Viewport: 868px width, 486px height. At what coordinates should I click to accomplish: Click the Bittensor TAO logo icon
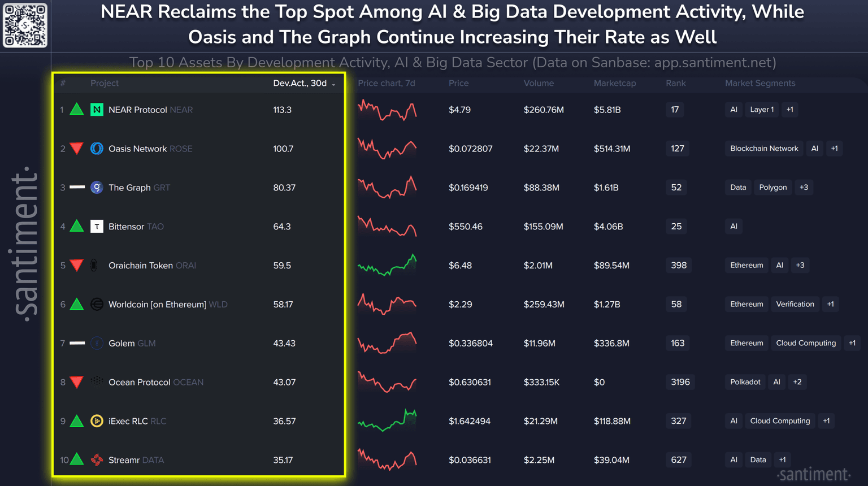[x=97, y=227]
